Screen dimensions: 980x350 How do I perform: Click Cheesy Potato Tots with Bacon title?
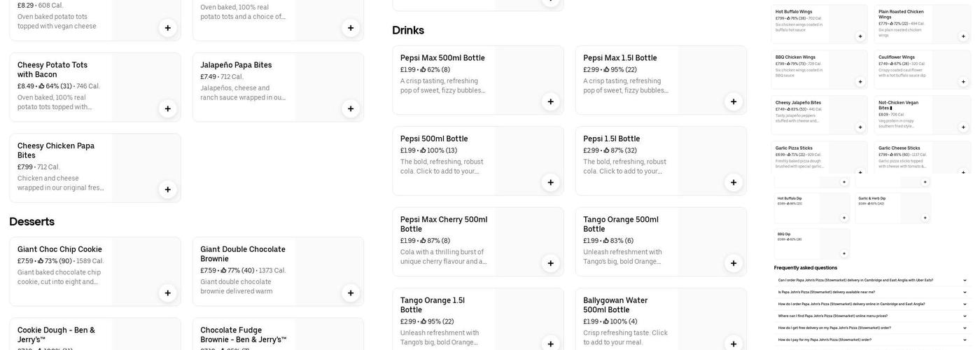tap(52, 70)
